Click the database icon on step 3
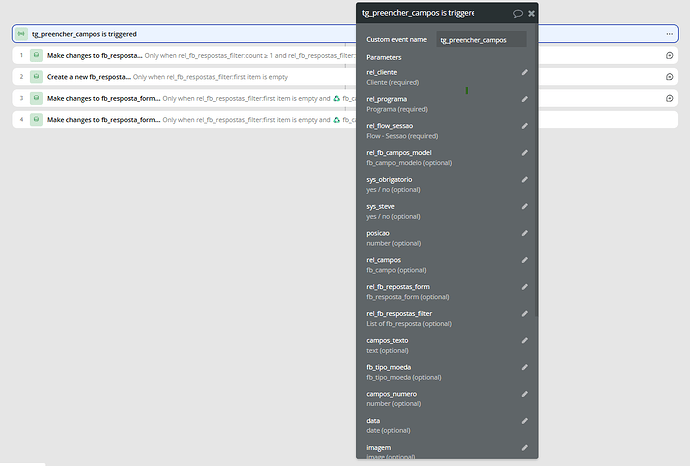 (x=37, y=98)
